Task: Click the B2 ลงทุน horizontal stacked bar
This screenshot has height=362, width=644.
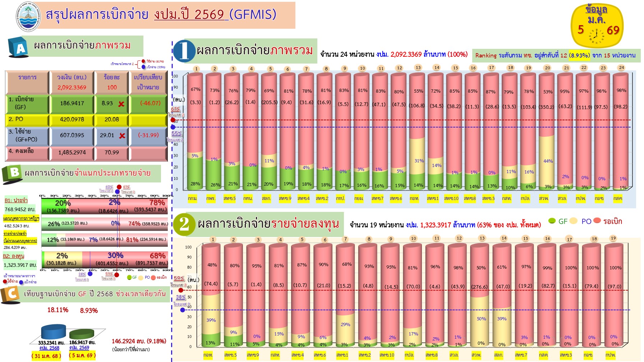Action: (x=105, y=259)
